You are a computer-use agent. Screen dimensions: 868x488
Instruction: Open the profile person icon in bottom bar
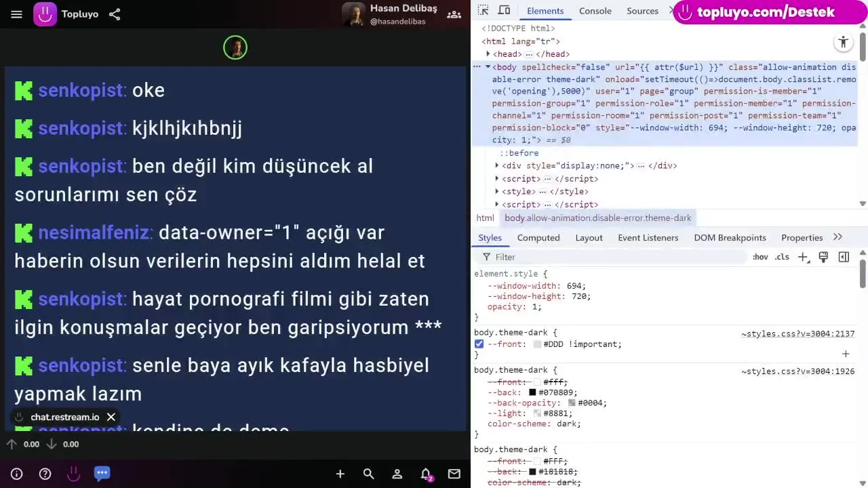point(397,474)
